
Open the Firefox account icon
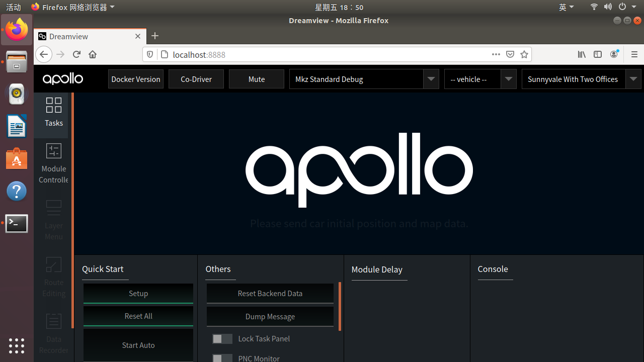[614, 54]
